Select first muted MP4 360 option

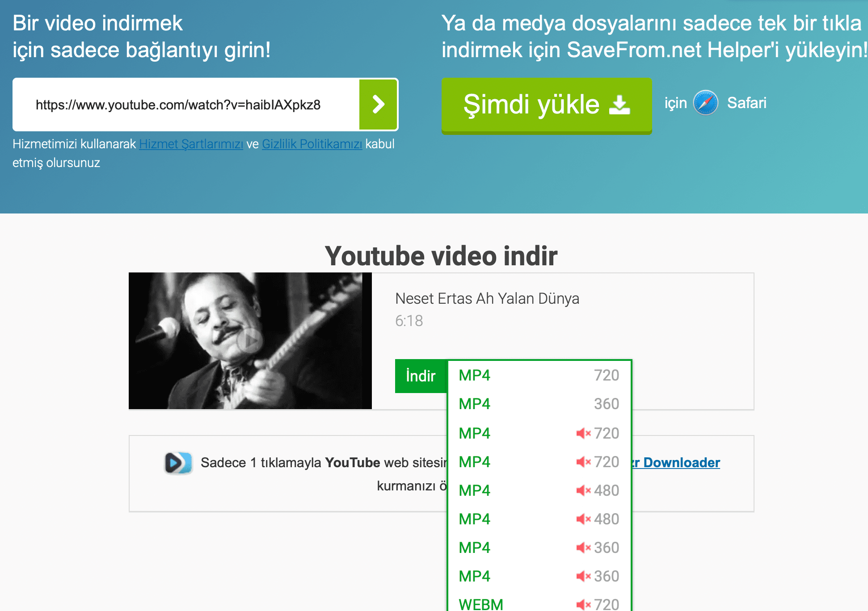click(x=539, y=548)
